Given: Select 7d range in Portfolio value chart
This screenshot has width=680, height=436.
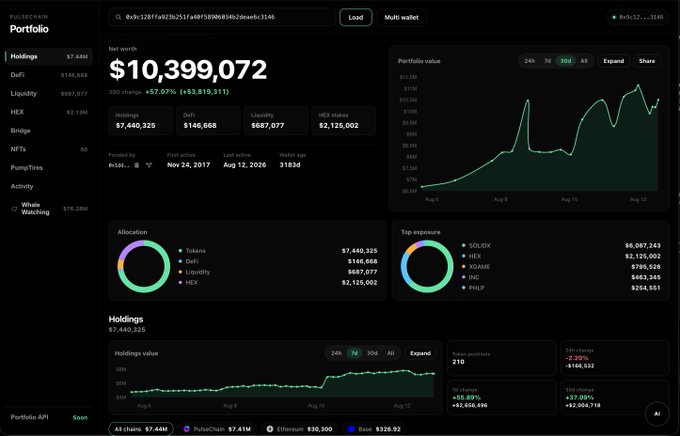Looking at the screenshot, I should coord(548,61).
